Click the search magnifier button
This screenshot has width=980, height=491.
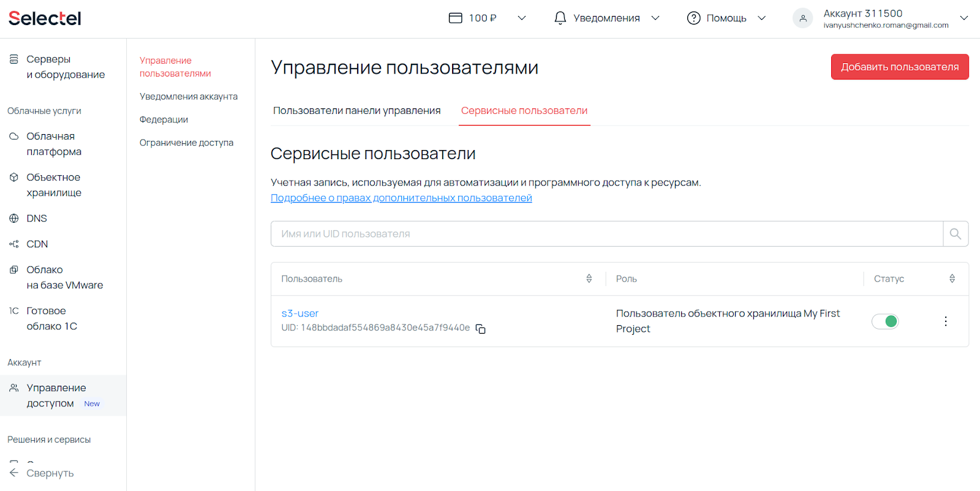coord(956,234)
